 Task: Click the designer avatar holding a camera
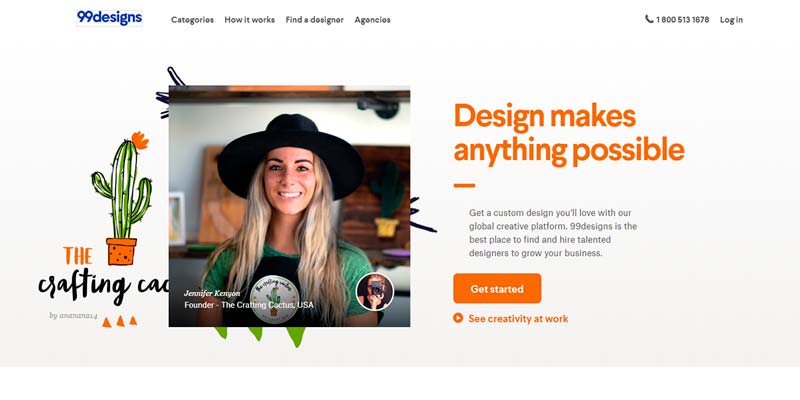click(374, 291)
